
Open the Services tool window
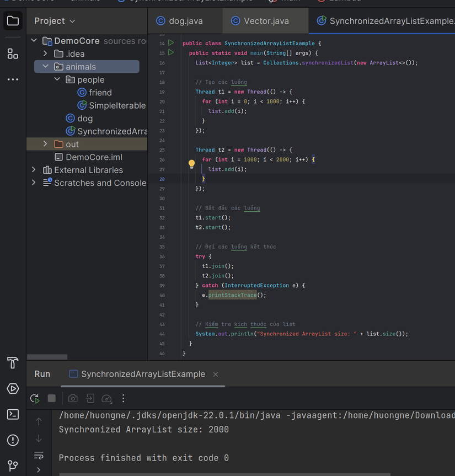tap(13, 388)
